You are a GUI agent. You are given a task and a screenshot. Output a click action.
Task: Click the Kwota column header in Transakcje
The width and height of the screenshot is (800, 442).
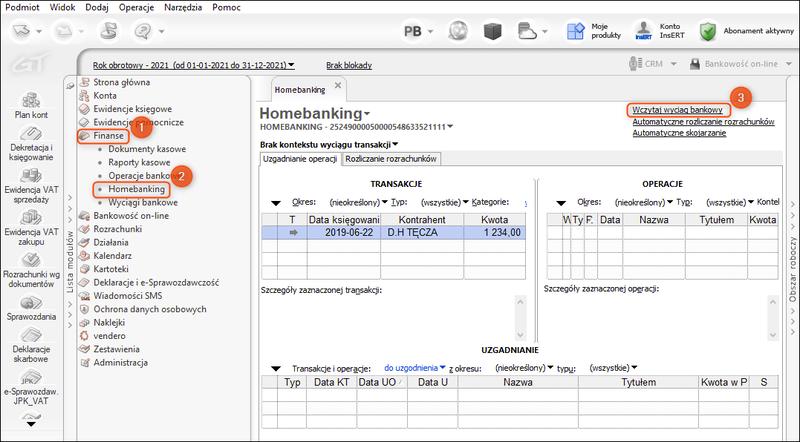494,220
